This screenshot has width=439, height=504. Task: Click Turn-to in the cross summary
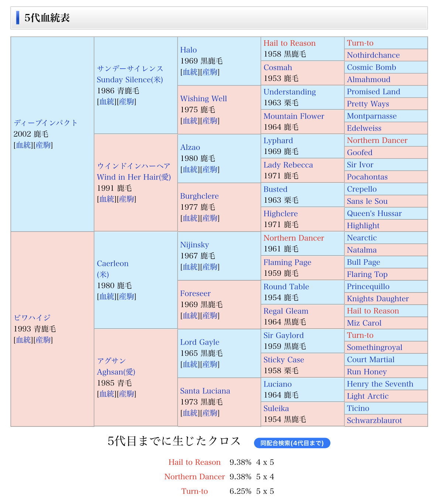pos(194,491)
